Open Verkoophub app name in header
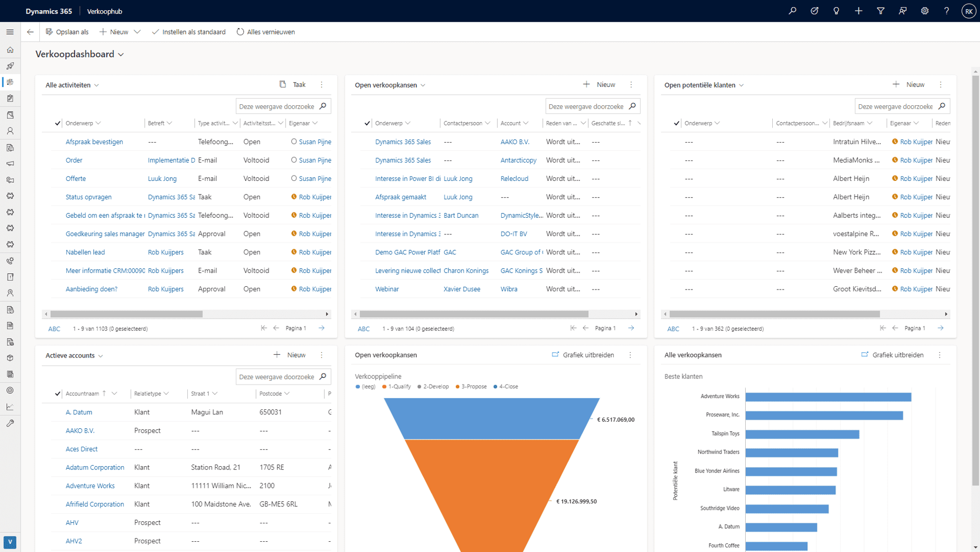980x552 pixels. coord(105,11)
